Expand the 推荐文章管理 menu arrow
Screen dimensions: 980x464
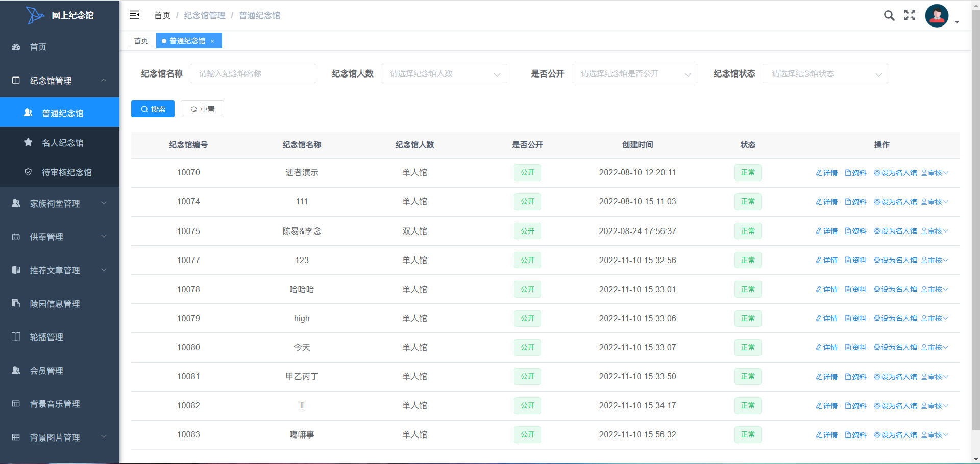point(104,270)
